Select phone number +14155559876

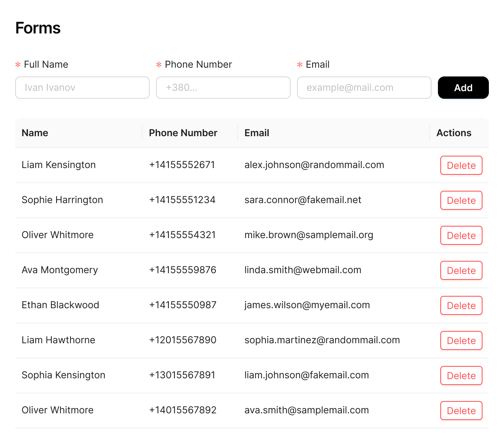pos(182,270)
